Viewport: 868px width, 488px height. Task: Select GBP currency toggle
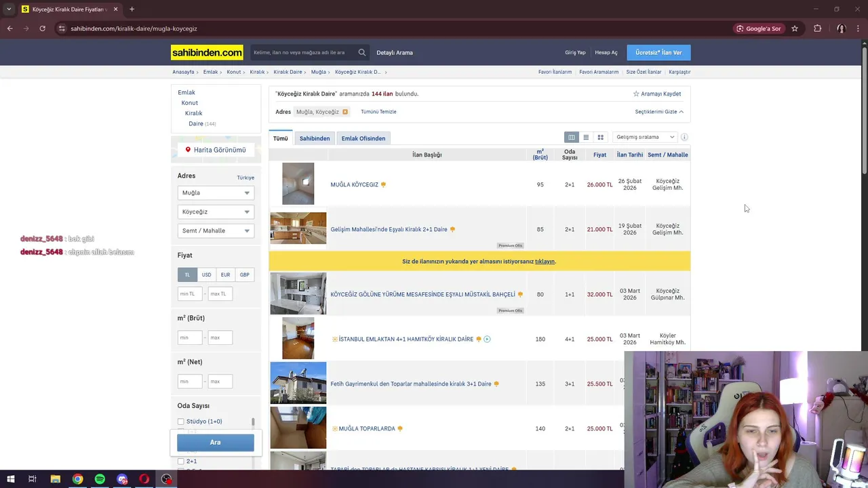pos(244,274)
